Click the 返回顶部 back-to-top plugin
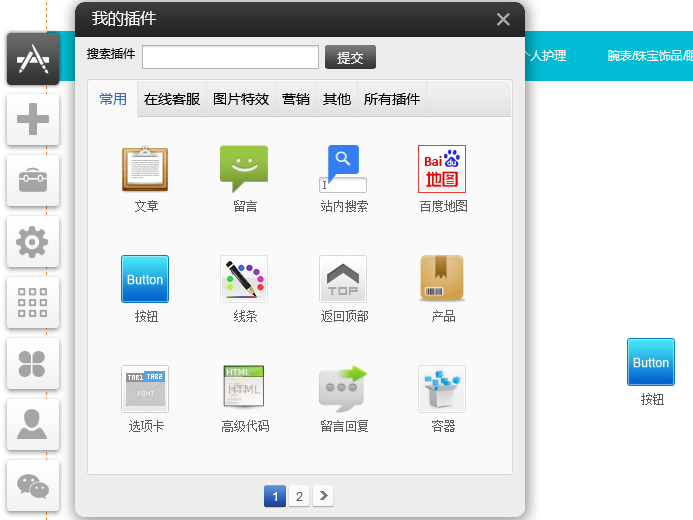This screenshot has height=520, width=693. (x=343, y=279)
